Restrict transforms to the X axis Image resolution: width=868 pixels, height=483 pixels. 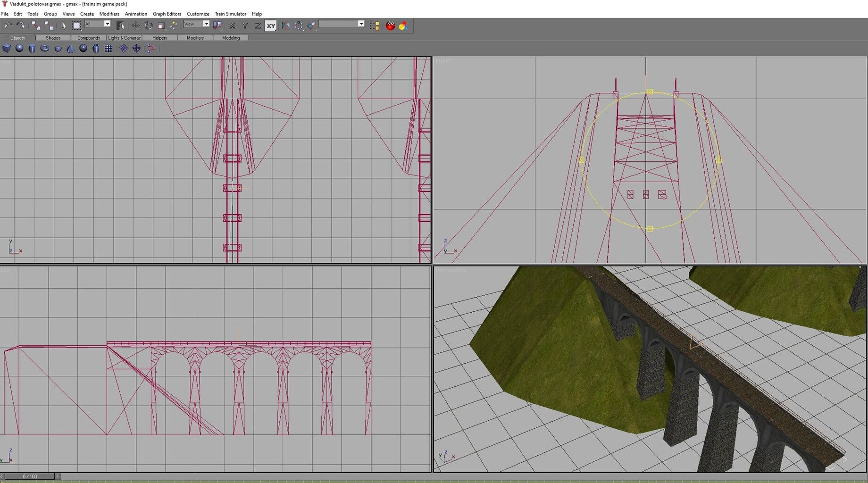pos(232,25)
